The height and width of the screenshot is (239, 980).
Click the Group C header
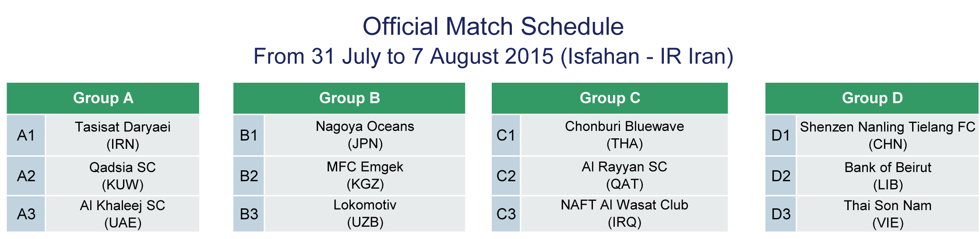(610, 98)
